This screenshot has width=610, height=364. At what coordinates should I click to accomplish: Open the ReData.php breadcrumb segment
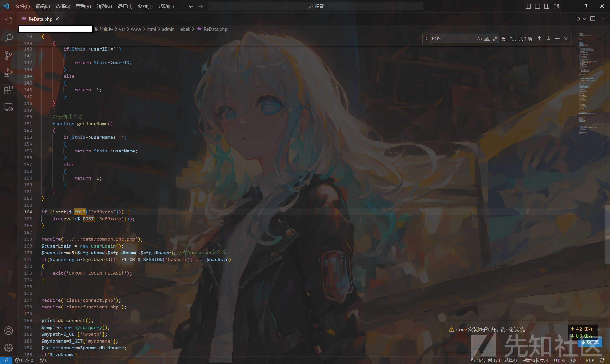point(213,29)
